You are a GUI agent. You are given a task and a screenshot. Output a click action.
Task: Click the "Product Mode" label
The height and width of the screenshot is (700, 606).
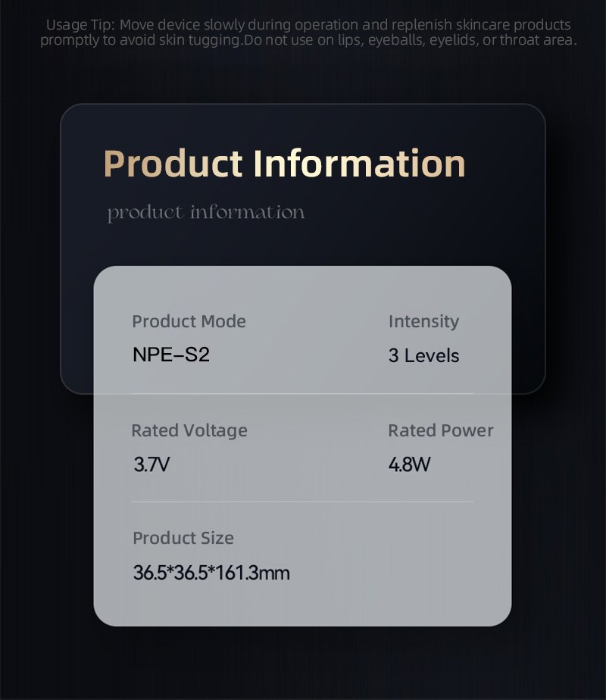click(189, 321)
